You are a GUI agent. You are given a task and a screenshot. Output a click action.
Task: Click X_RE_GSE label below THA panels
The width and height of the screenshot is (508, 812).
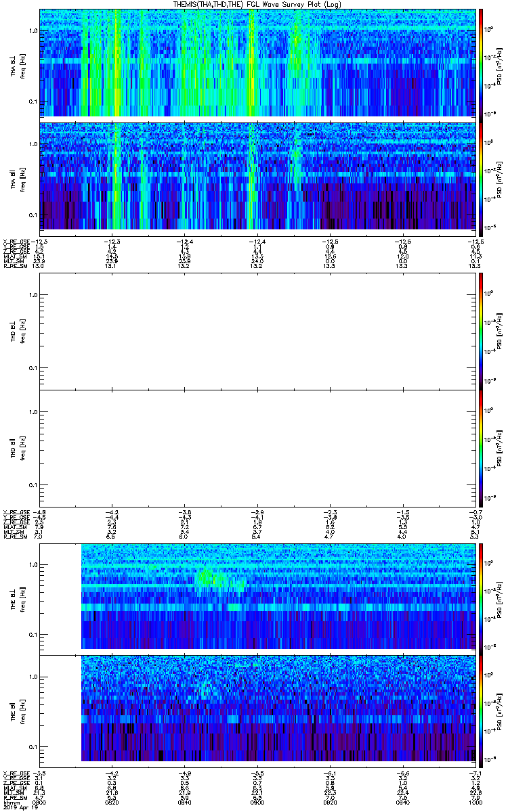[16, 241]
